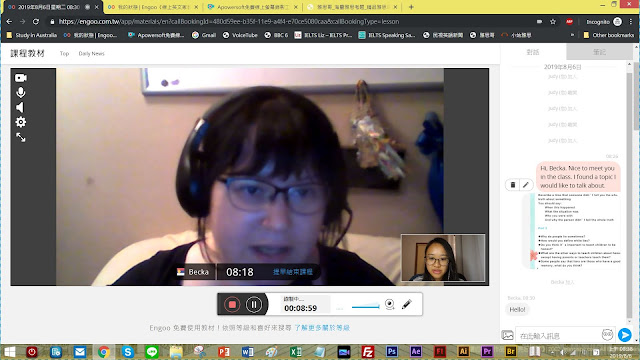This screenshot has height=360, width=640.
Task: Open the emoji picker in chat
Action: (607, 335)
